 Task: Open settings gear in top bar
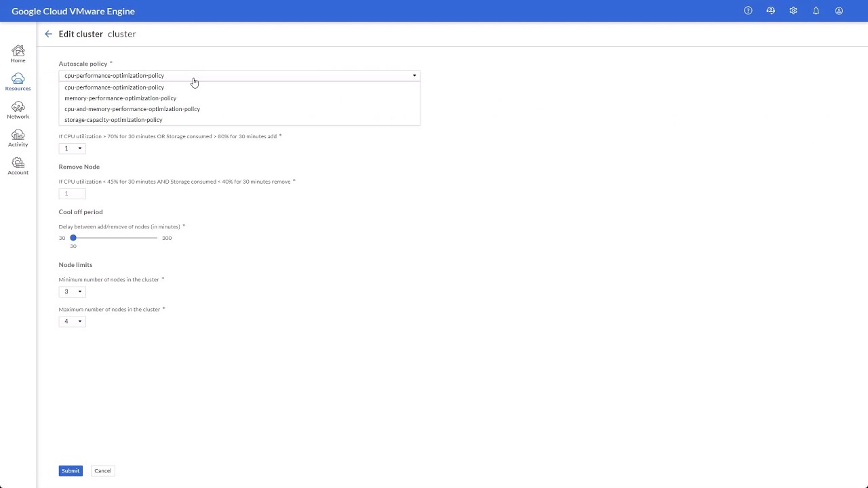pos(793,11)
